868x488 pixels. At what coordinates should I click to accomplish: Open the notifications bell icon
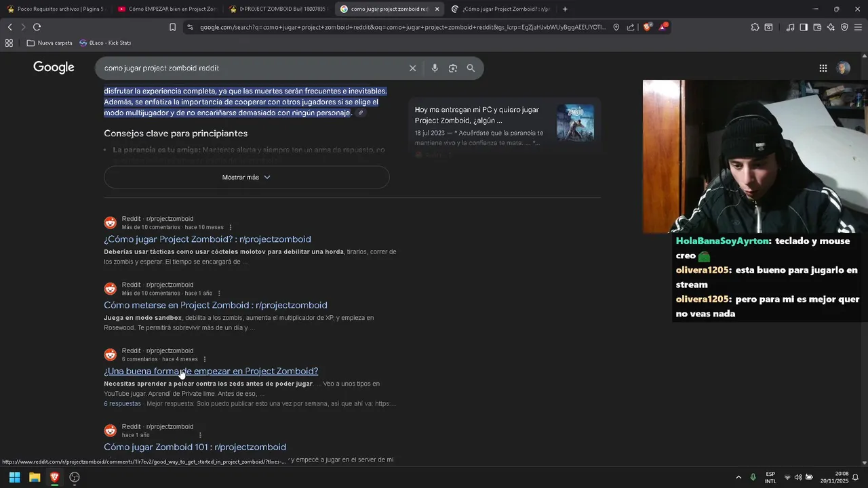coord(855,477)
